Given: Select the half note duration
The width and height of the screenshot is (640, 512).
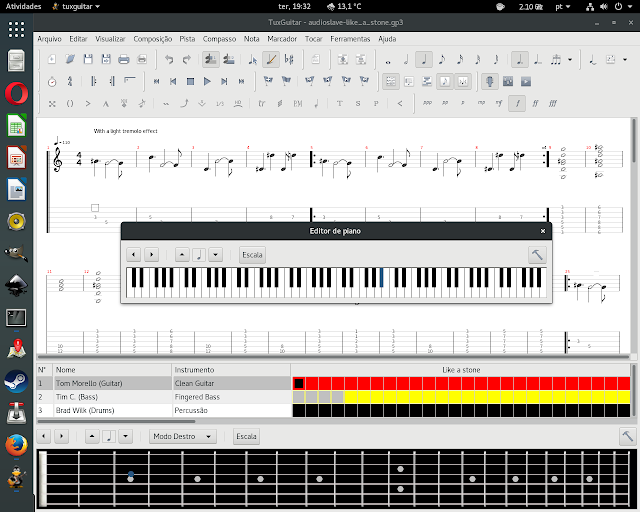Looking at the screenshot, I should 406,60.
